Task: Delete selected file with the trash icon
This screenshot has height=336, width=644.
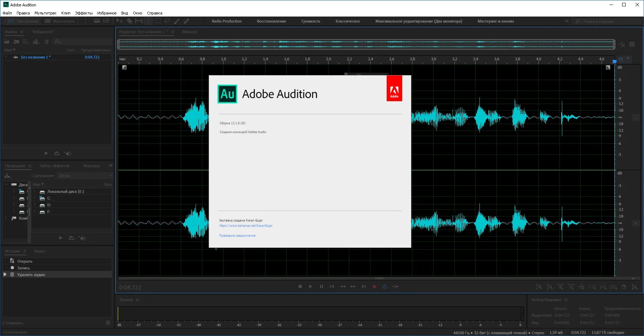Action: [x=47, y=42]
